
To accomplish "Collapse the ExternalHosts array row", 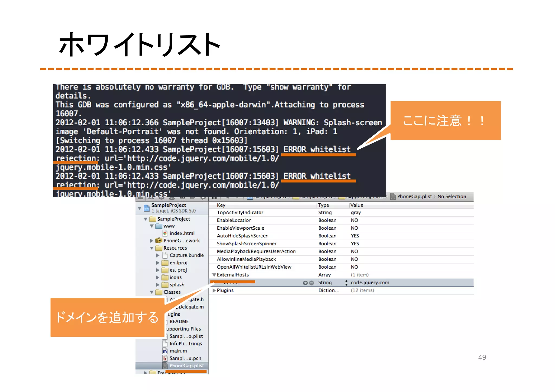I will 214,275.
